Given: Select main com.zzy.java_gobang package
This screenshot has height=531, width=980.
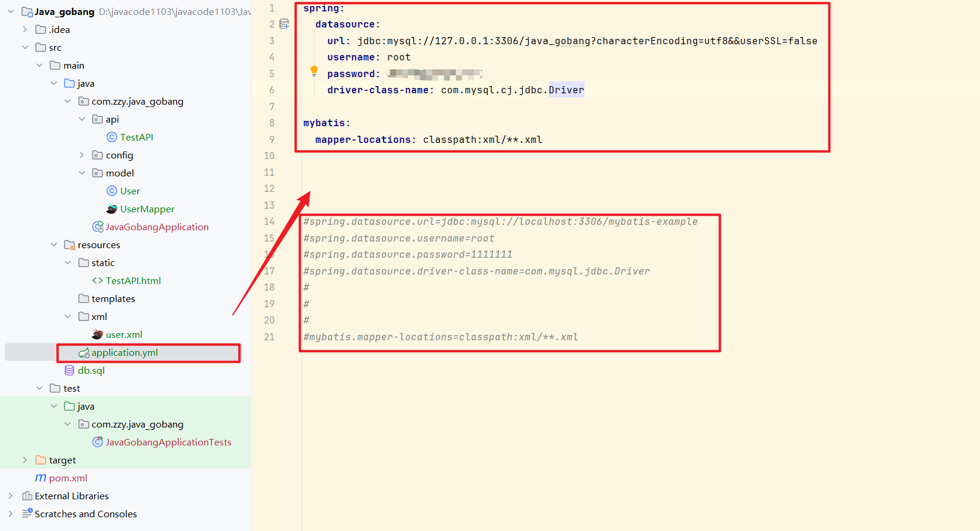Looking at the screenshot, I should coord(138,101).
